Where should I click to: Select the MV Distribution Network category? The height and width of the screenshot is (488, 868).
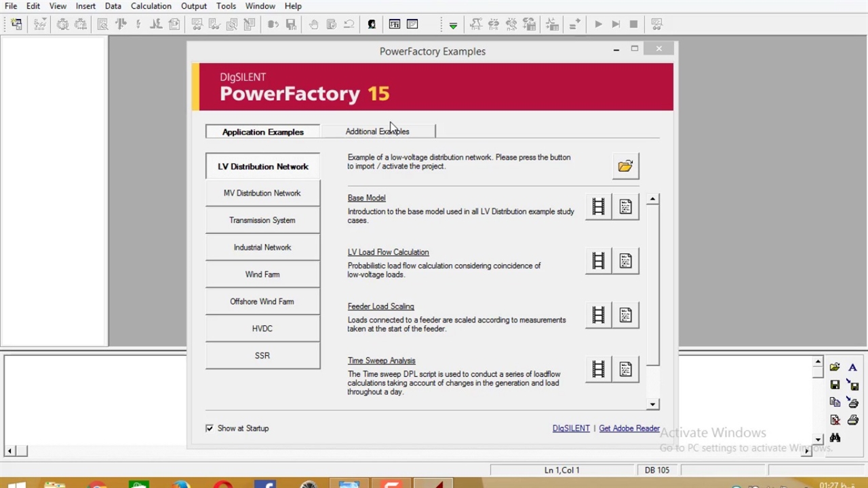tap(262, 193)
